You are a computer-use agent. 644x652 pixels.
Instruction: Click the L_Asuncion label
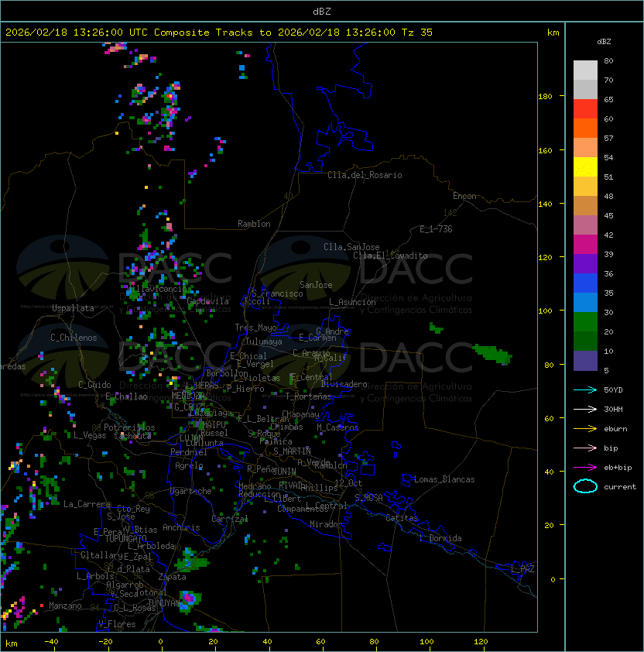coord(352,302)
